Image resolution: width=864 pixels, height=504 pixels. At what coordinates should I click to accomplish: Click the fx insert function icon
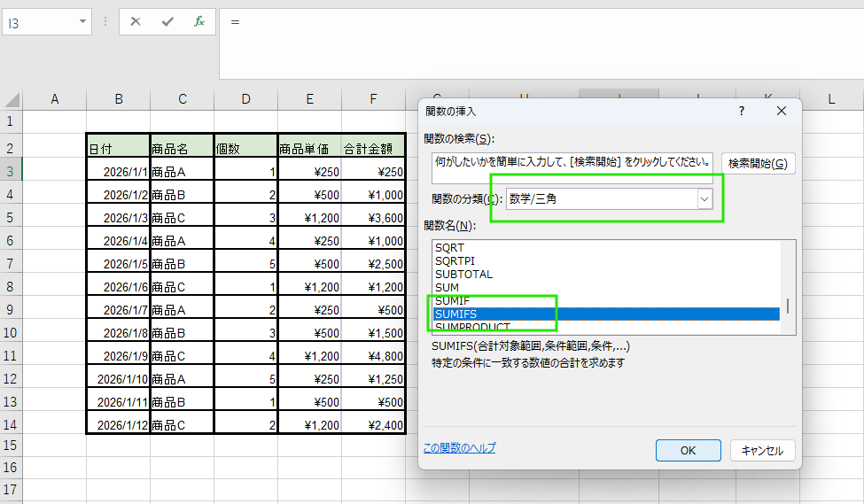(x=199, y=22)
